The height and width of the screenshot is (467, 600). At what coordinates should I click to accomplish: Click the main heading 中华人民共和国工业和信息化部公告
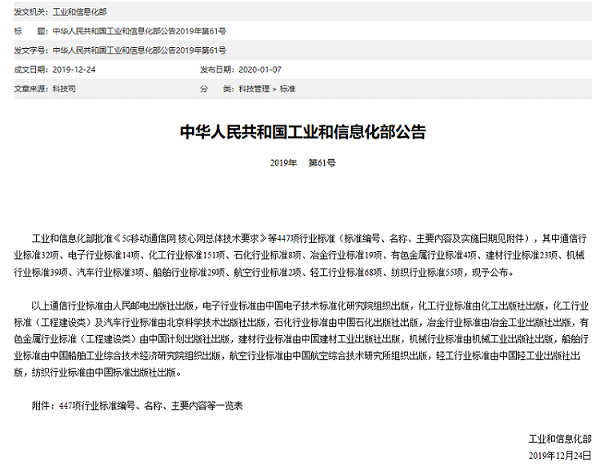(301, 132)
